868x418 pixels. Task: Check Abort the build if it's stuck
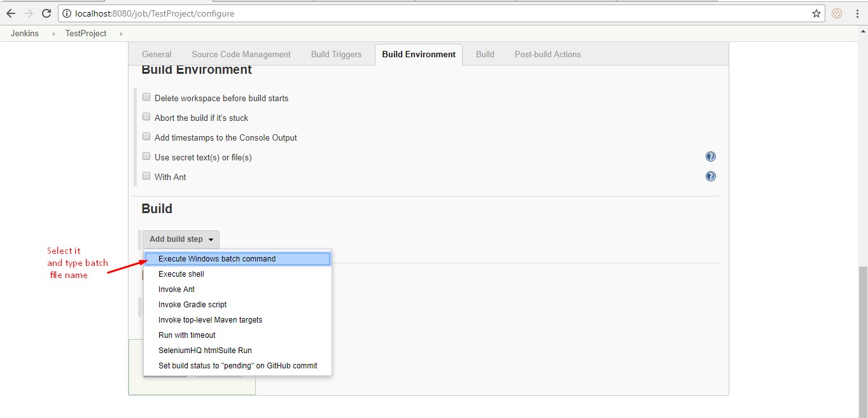(146, 116)
